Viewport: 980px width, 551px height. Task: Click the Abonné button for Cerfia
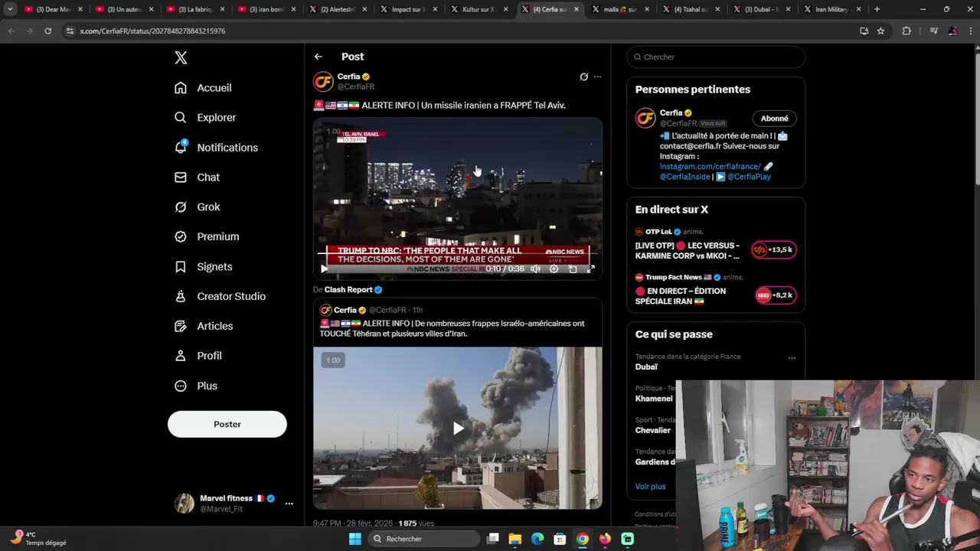coord(775,119)
